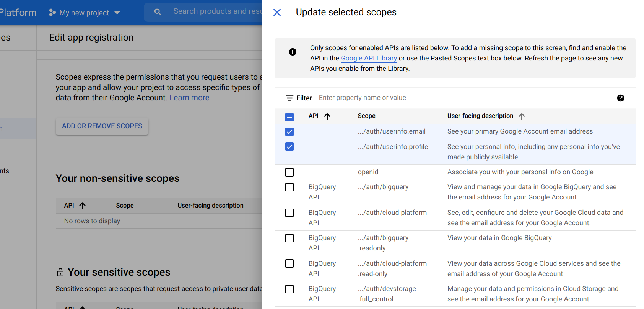
Task: Click the project hexagon icon in header
Action: click(52, 13)
